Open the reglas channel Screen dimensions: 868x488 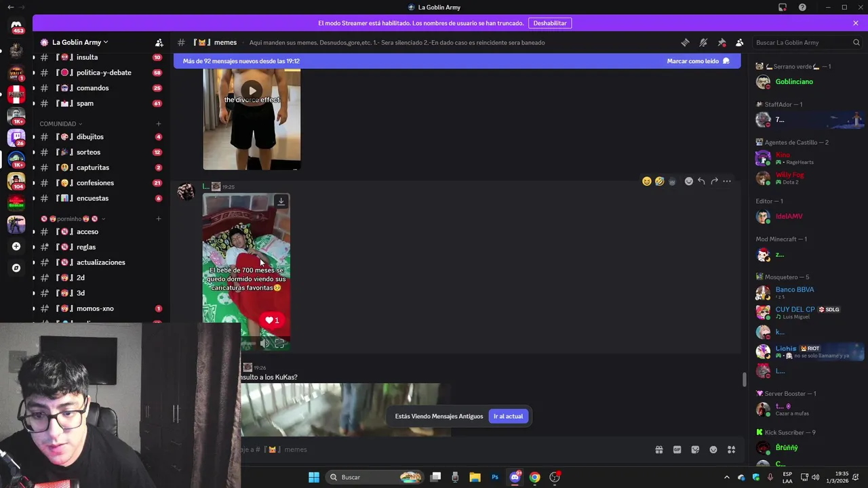coord(100,247)
